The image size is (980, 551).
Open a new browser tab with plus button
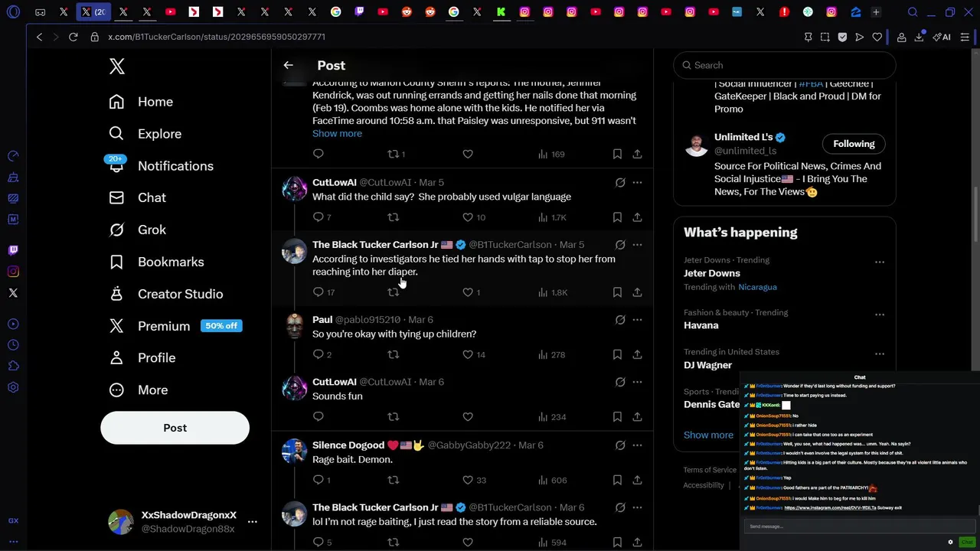pos(876,12)
